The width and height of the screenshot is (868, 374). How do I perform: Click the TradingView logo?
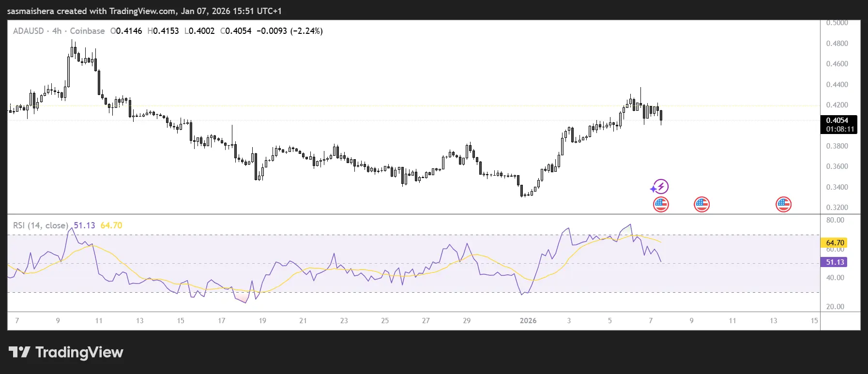coord(66,352)
